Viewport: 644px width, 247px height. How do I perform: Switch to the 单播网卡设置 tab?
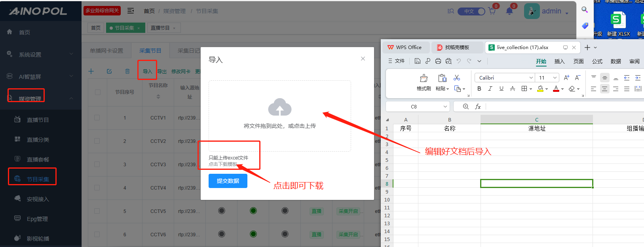106,51
